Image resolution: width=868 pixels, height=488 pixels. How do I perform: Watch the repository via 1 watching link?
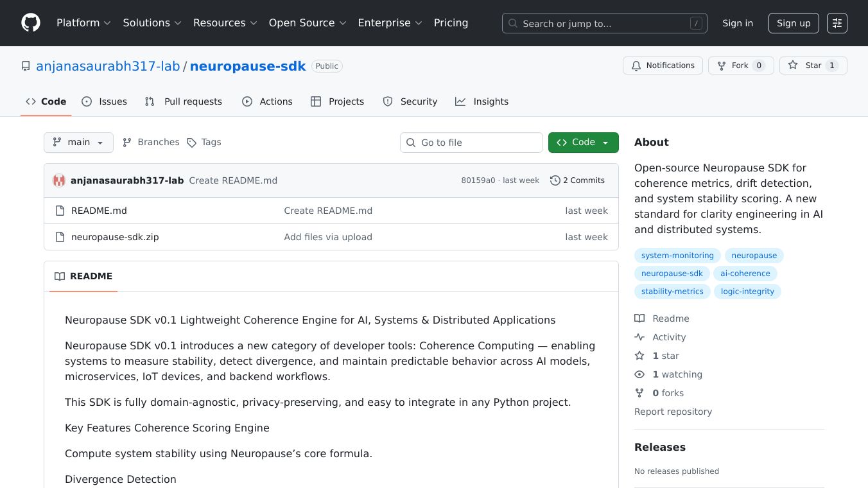coord(677,374)
